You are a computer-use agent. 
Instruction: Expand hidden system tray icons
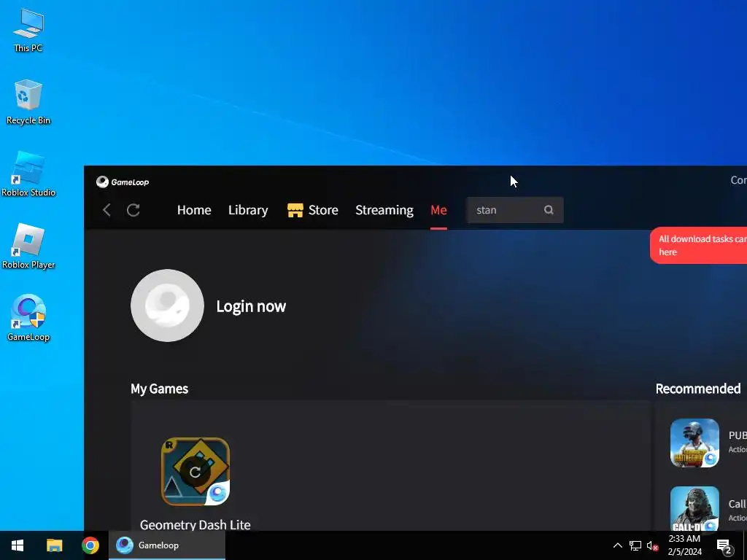(x=617, y=545)
